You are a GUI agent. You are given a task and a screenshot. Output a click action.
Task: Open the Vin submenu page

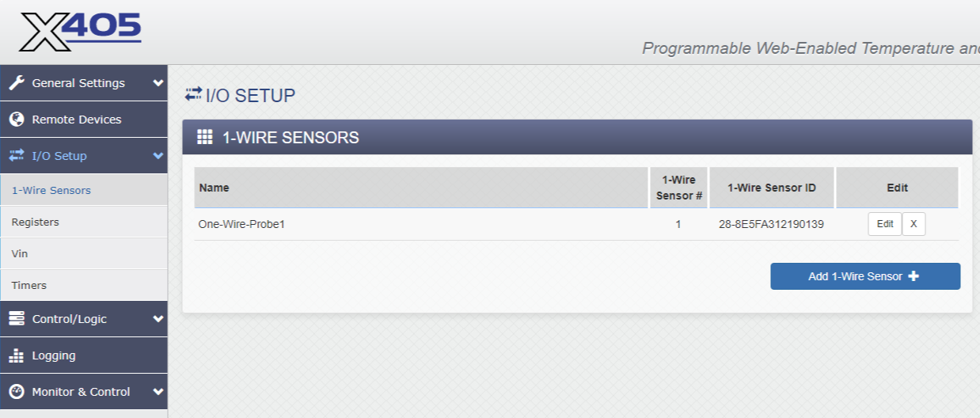20,254
